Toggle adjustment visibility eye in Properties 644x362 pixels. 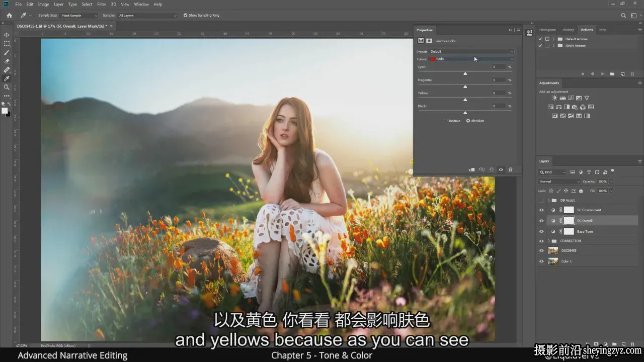(501, 170)
